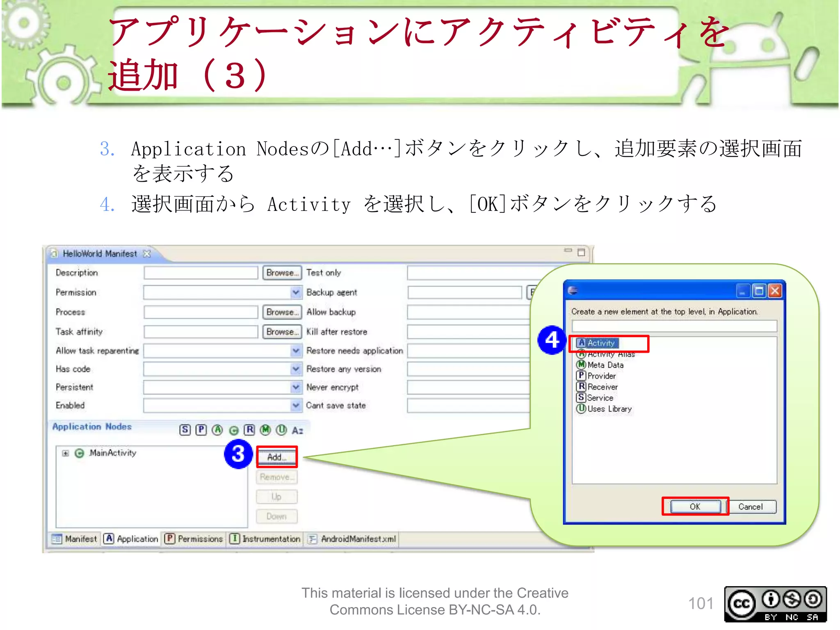
Task: Select Service in the element list
Action: click(x=595, y=398)
